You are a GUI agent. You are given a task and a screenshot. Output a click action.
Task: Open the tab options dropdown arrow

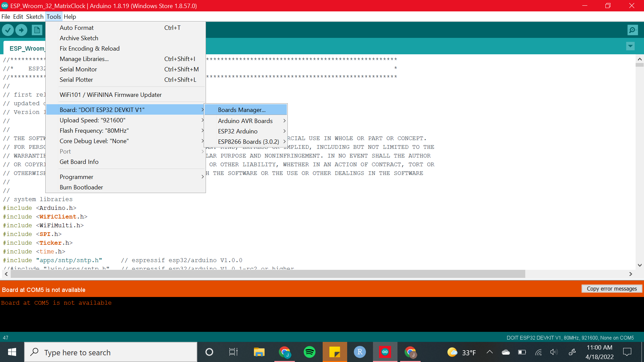pyautogui.click(x=630, y=46)
